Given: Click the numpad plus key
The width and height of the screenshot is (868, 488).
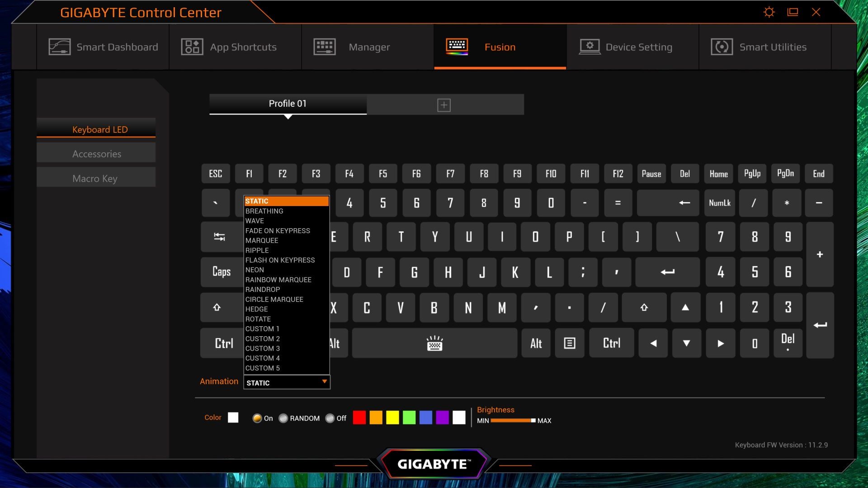Looking at the screenshot, I should [820, 254].
